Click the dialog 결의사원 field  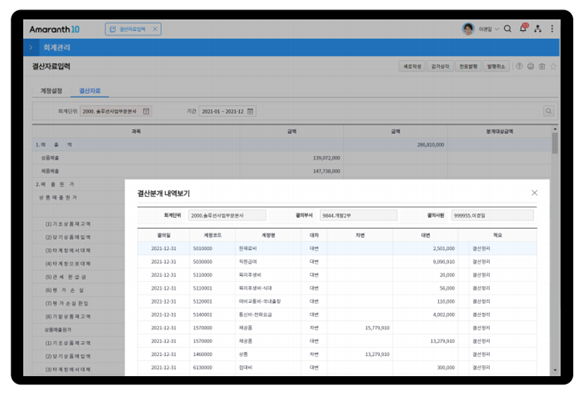click(x=492, y=215)
